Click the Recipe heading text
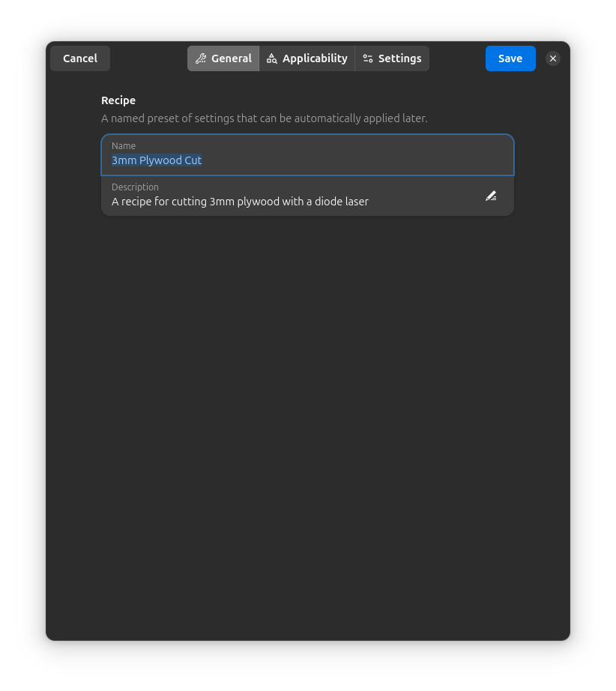Screen dimensions: 616x691 click(118, 100)
